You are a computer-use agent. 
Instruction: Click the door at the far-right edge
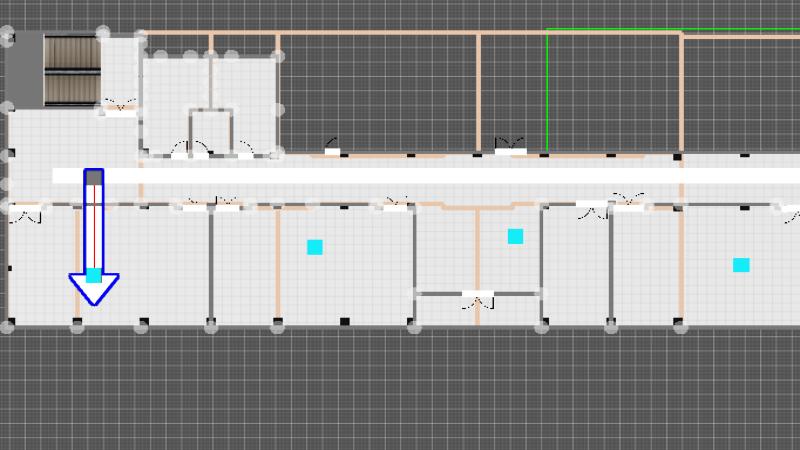click(790, 211)
